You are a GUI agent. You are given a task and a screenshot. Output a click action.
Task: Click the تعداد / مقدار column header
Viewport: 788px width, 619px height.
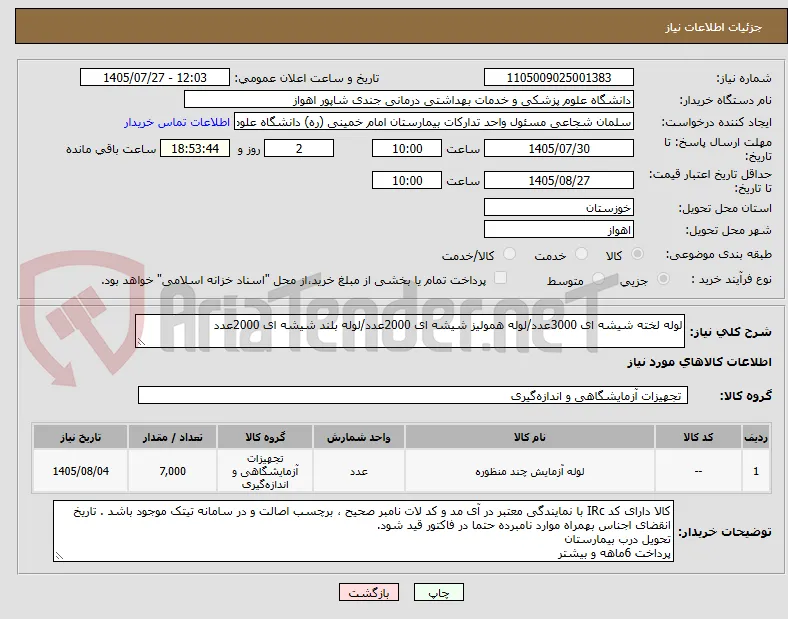tap(172, 437)
